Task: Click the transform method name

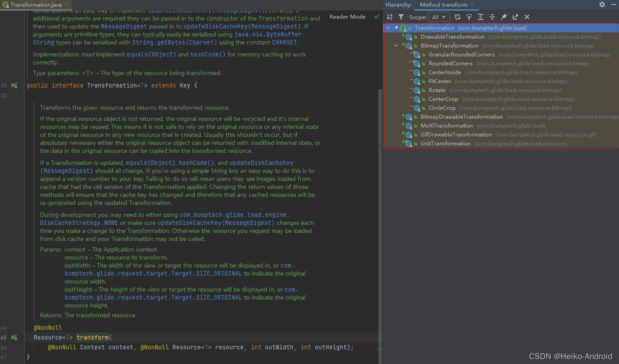Action: click(92, 337)
